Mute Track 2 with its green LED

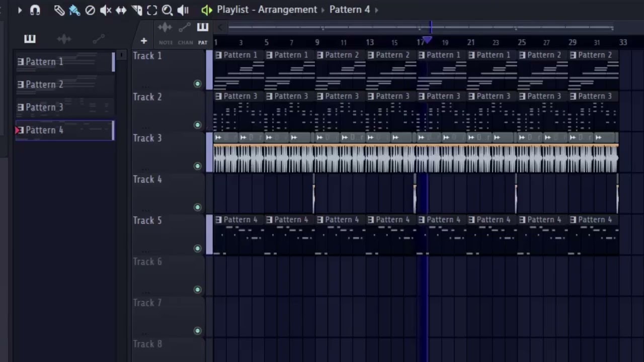pyautogui.click(x=197, y=125)
